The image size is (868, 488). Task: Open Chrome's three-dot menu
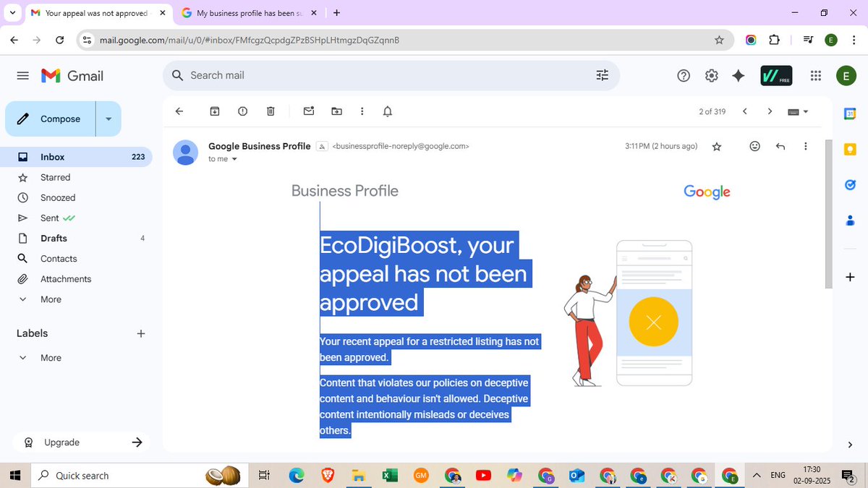[854, 40]
